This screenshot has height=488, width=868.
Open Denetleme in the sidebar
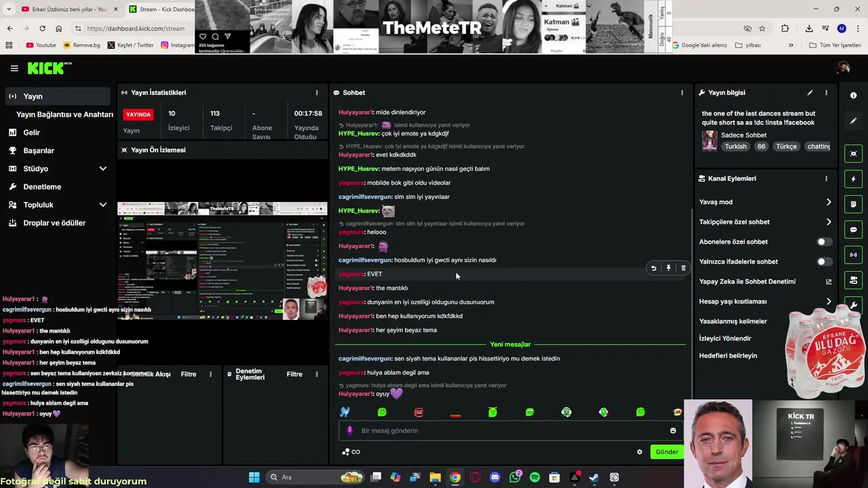click(42, 186)
